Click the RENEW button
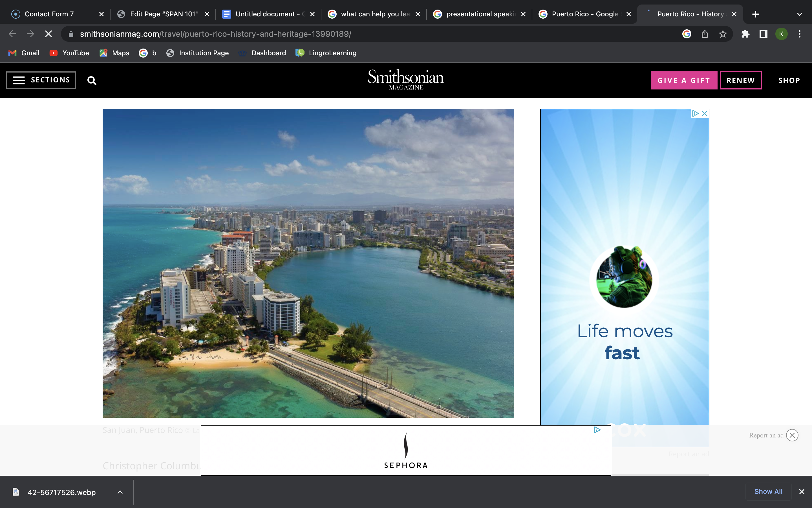Image resolution: width=812 pixels, height=508 pixels. pyautogui.click(x=741, y=80)
